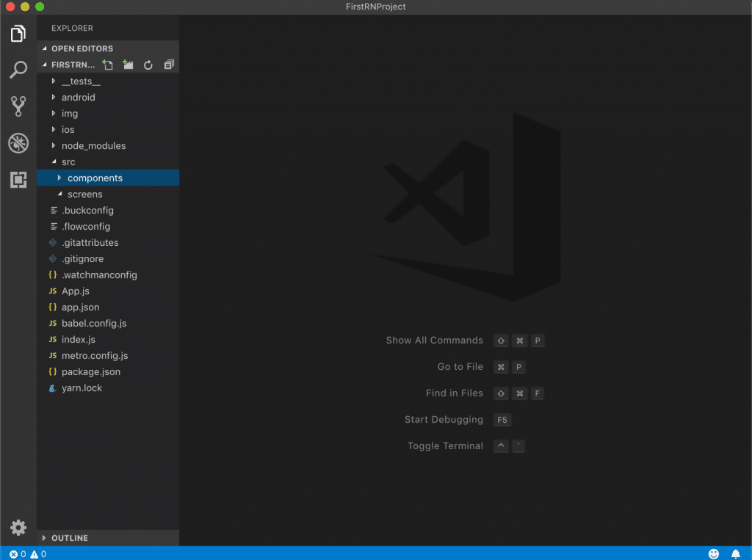This screenshot has height=560, width=752.
Task: Open App.js file
Action: click(x=75, y=291)
